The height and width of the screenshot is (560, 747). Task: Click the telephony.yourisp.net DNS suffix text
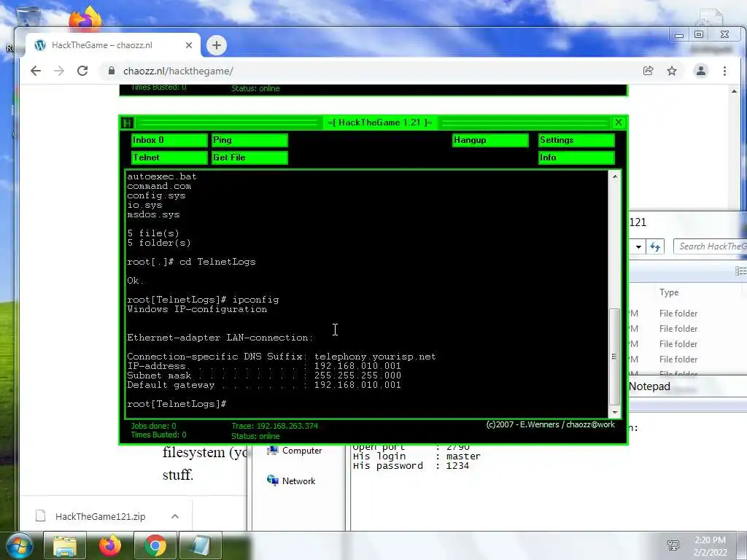(375, 356)
